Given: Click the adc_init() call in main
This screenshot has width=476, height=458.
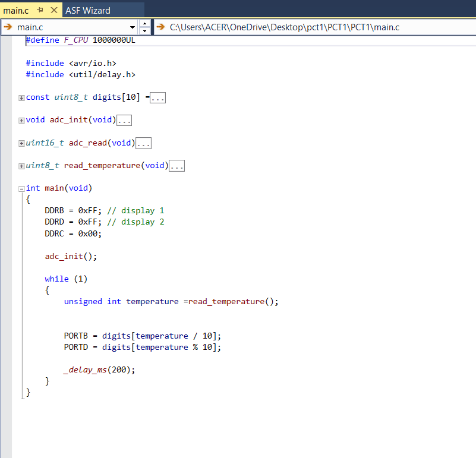Looking at the screenshot, I should coord(71,256).
